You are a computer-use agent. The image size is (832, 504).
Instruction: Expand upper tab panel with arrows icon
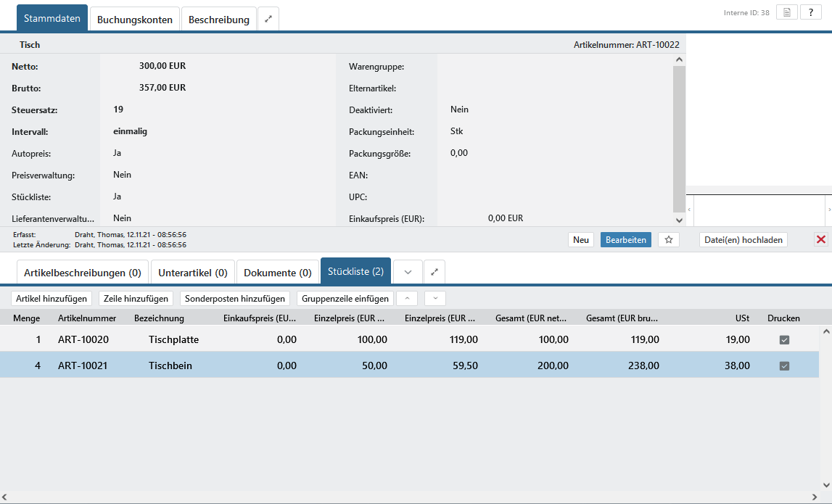pyautogui.click(x=268, y=20)
